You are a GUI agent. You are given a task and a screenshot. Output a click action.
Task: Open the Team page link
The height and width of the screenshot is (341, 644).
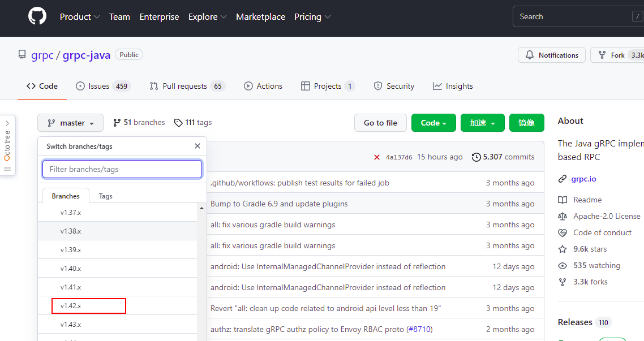[x=119, y=17]
